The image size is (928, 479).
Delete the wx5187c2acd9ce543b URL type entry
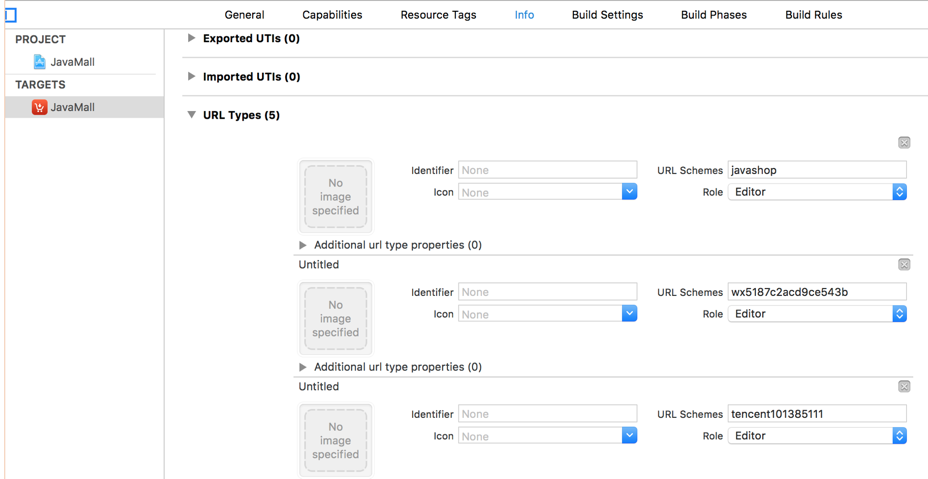[x=904, y=265]
